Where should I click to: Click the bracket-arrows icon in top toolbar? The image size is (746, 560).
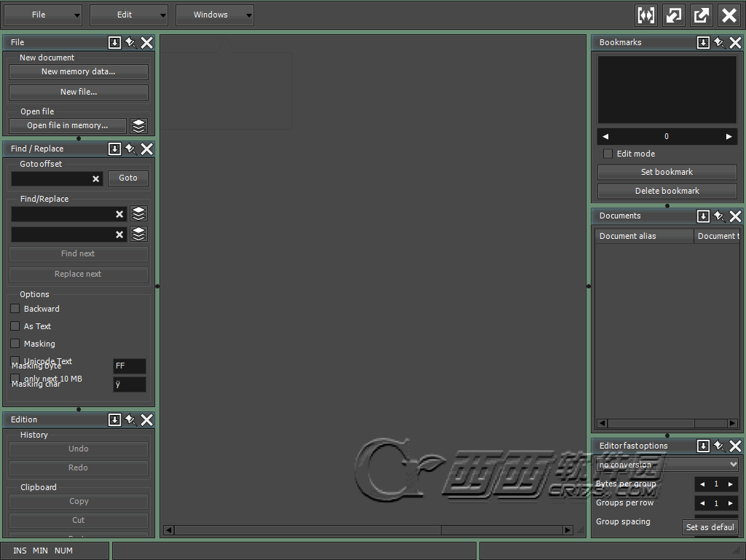pyautogui.click(x=645, y=15)
